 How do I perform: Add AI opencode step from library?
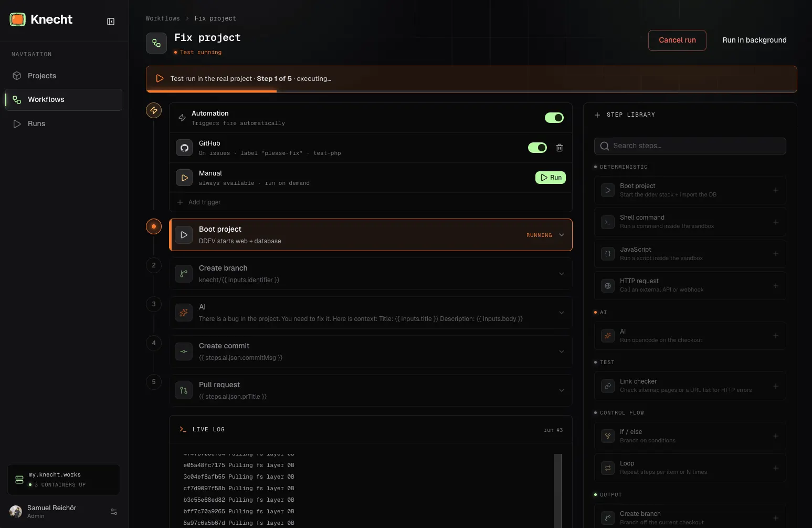coord(775,336)
